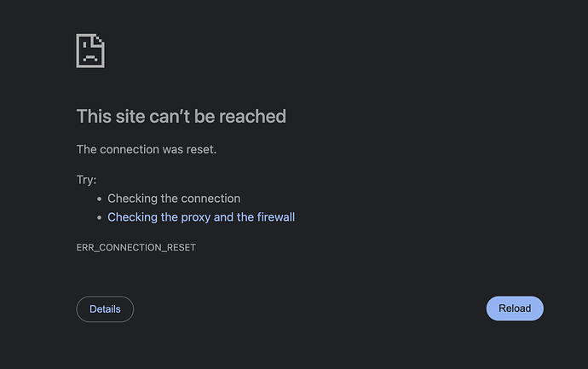Click the word 'reached' in the heading
This screenshot has width=588, height=369.
(254, 116)
